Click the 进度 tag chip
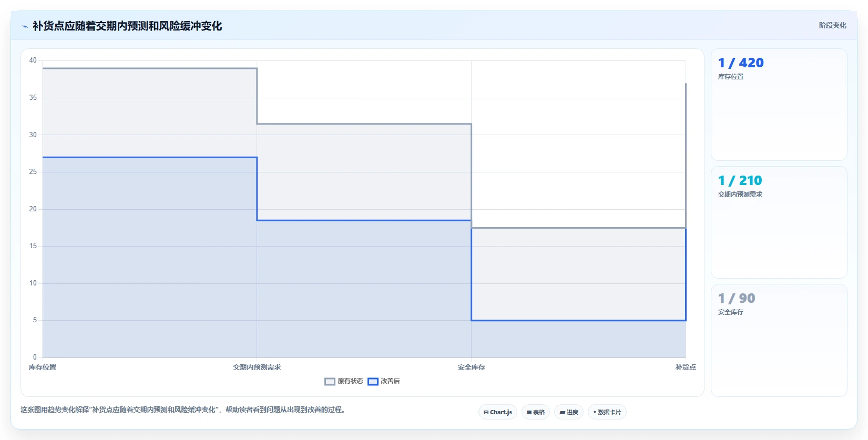Image resolution: width=868 pixels, height=440 pixels. (x=569, y=412)
